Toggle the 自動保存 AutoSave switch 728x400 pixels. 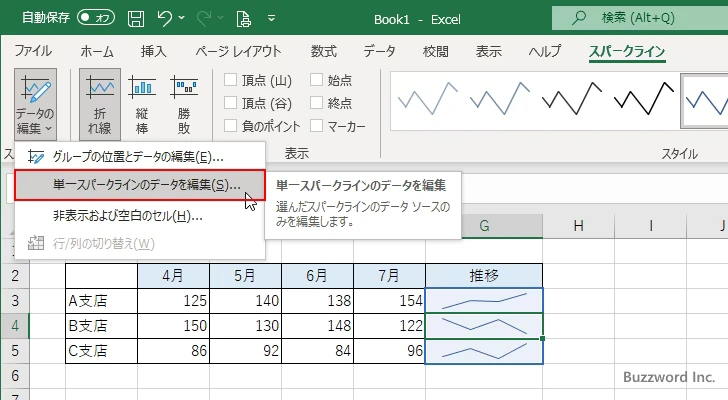[96, 18]
